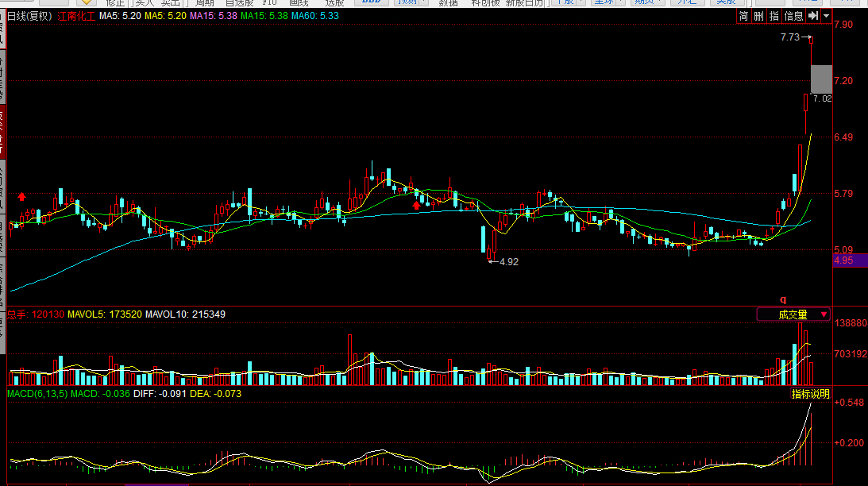The image size is (868, 486).
Task: Click the 7.02 price tag
Action: 822,98
